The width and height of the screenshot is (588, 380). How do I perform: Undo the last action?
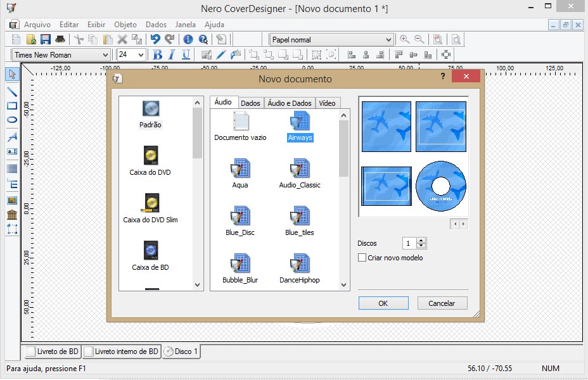pyautogui.click(x=155, y=39)
